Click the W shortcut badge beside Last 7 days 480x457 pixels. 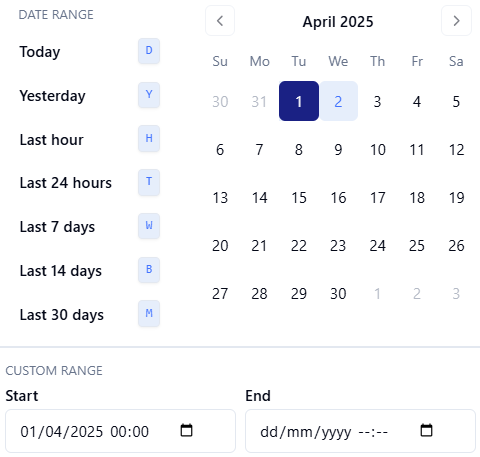click(x=149, y=226)
